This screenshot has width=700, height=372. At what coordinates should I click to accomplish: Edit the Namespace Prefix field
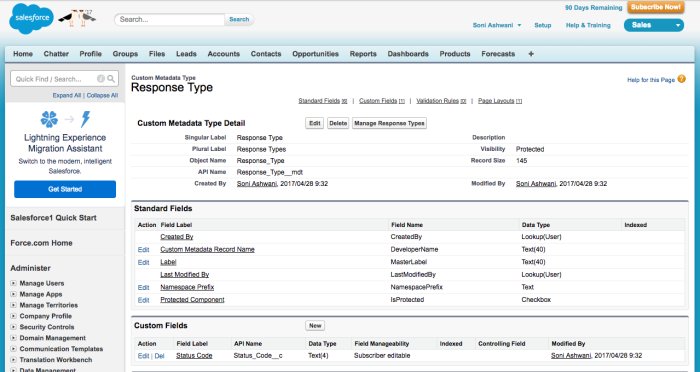[x=143, y=288]
